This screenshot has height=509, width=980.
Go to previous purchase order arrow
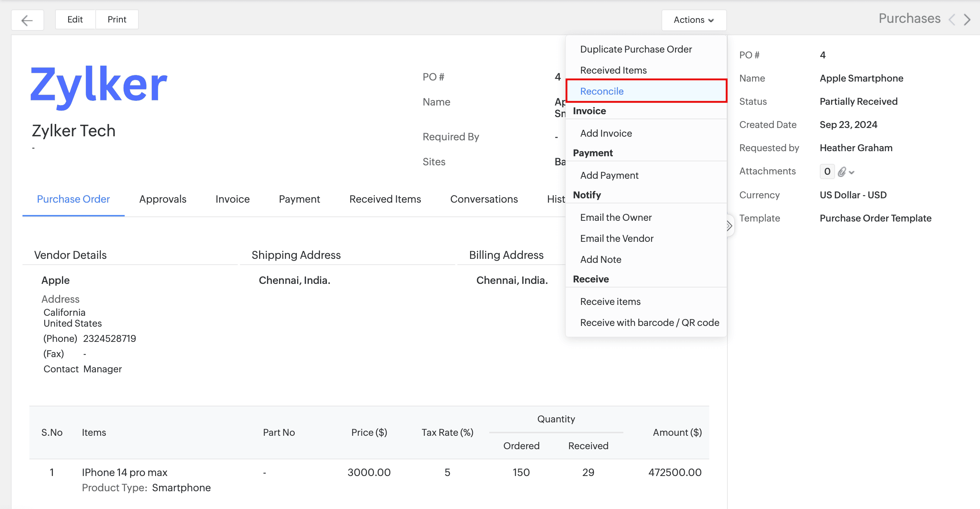952,20
